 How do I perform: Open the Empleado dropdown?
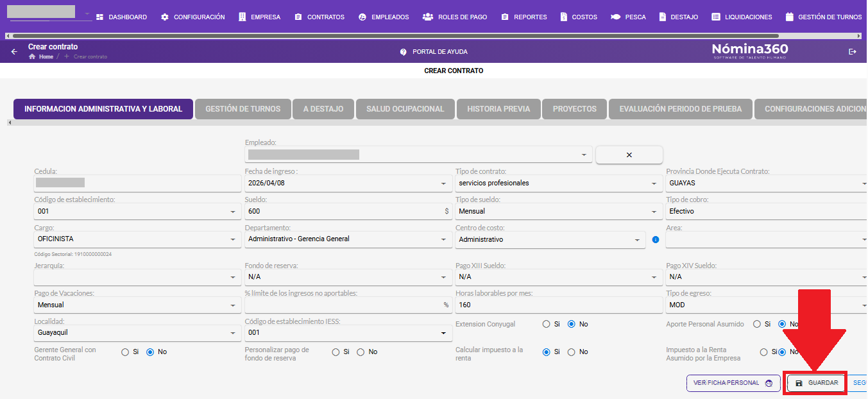tap(418, 155)
